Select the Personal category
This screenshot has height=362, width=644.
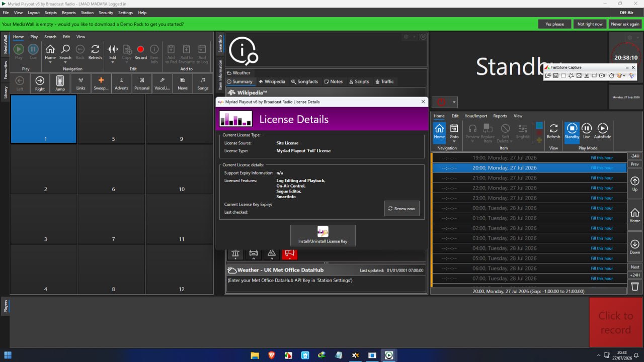click(142, 83)
